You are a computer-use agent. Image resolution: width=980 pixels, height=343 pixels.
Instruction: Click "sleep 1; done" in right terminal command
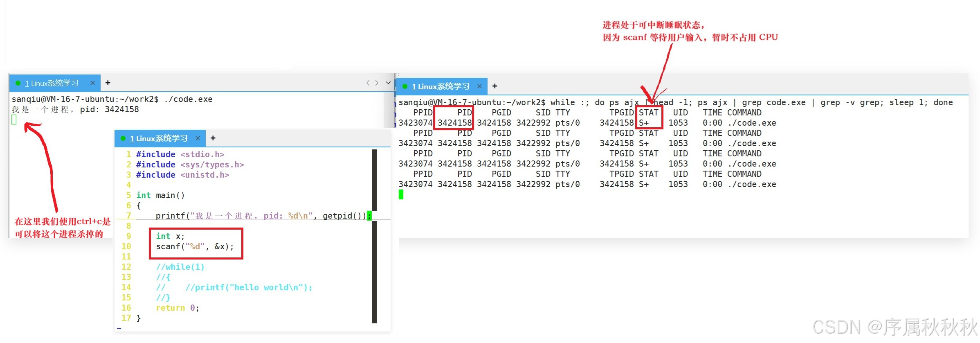coord(921,102)
